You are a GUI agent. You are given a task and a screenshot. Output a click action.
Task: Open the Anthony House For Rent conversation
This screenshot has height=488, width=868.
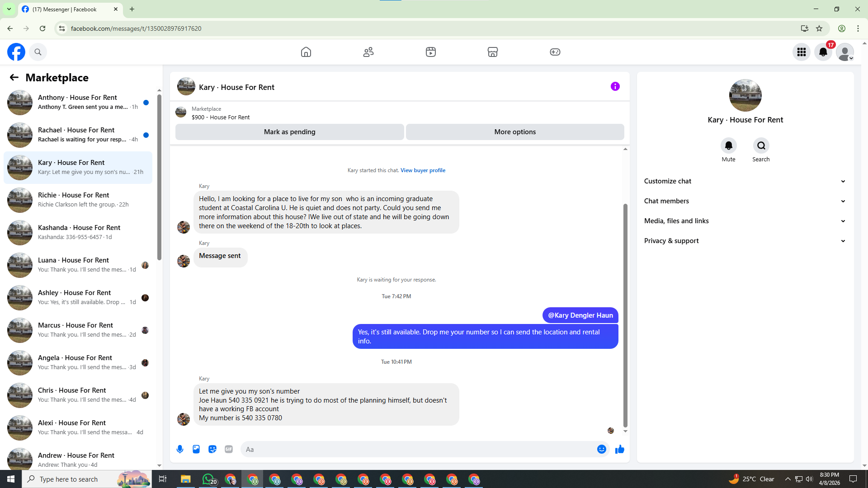click(x=78, y=102)
